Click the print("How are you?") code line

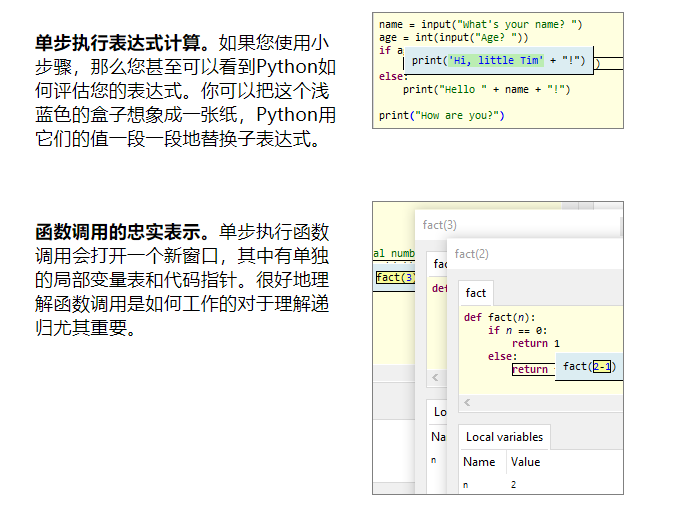441,115
